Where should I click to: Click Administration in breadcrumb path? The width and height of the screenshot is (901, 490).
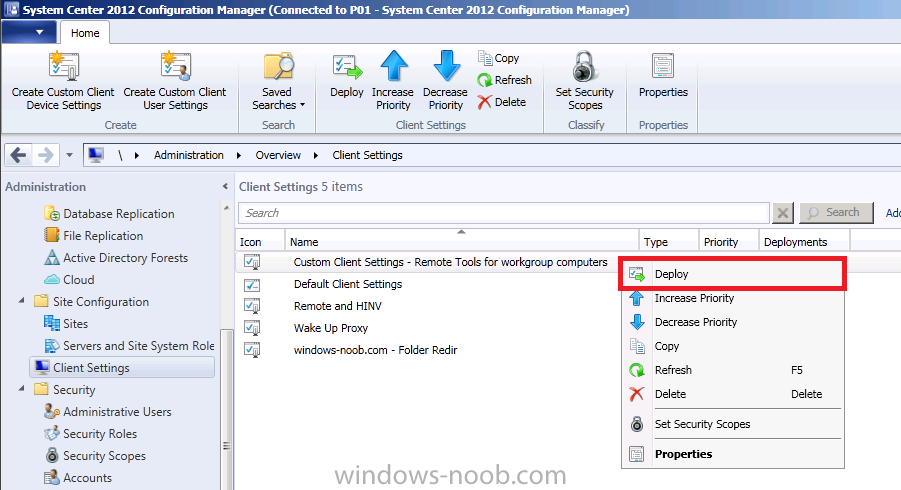coord(188,155)
